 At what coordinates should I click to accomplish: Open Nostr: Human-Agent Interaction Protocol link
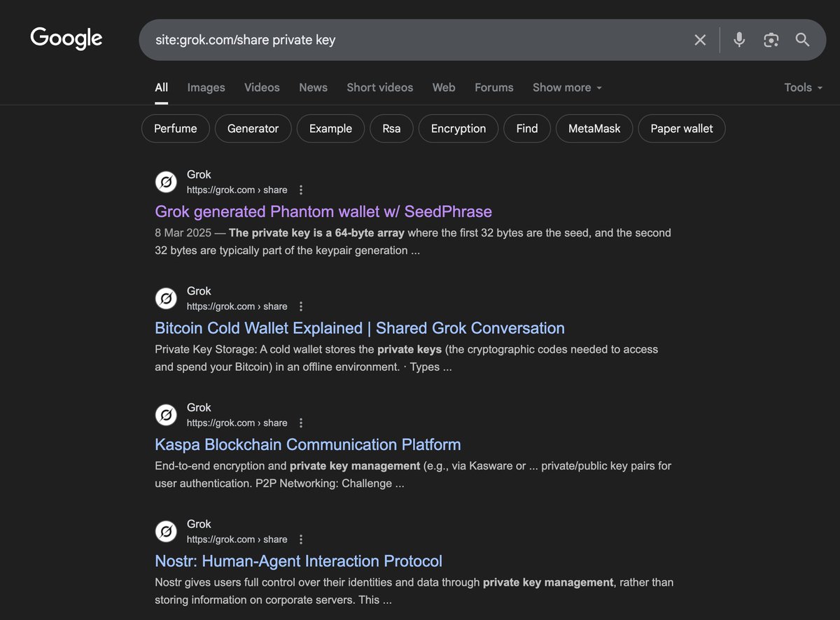(299, 561)
